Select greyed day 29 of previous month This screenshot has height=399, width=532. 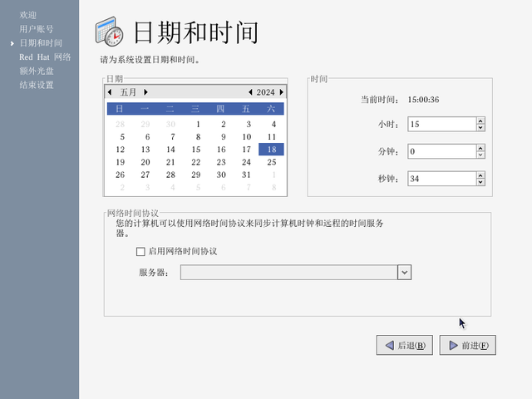click(x=145, y=124)
